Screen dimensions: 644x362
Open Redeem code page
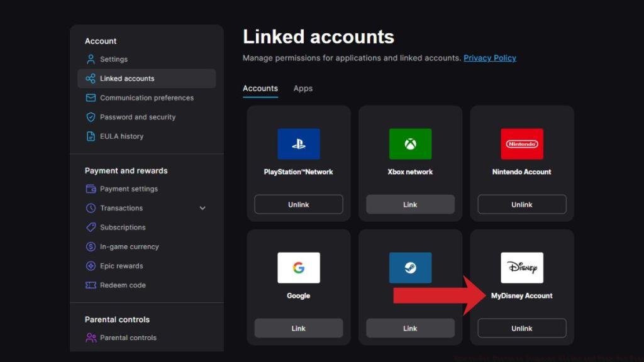click(123, 285)
